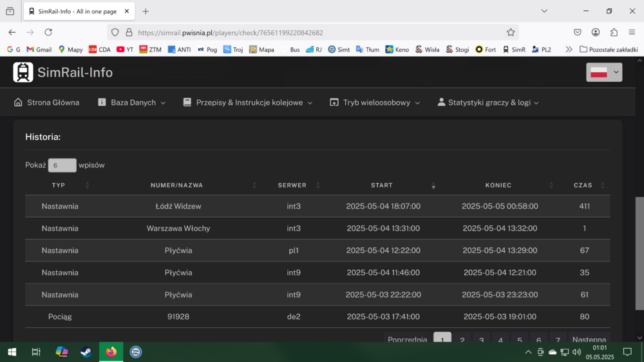
Task: Open the Pocket save icon in the toolbar
Action: (578, 32)
